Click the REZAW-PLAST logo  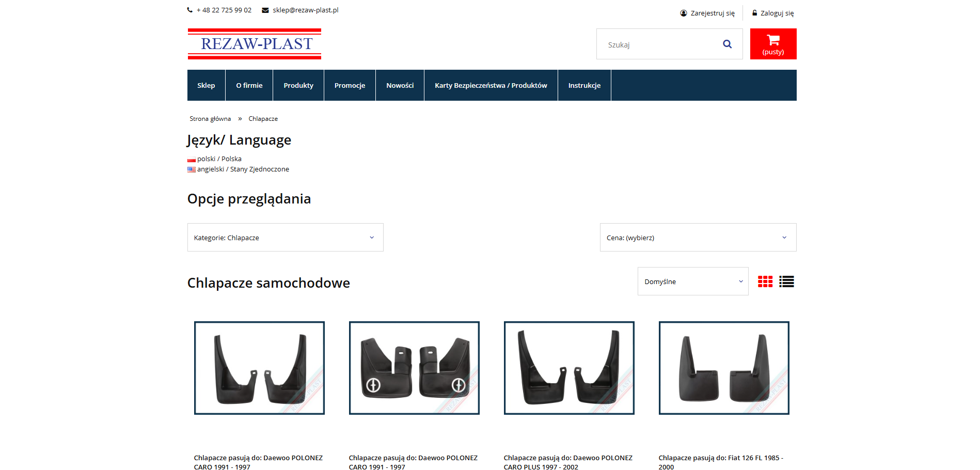(x=255, y=44)
